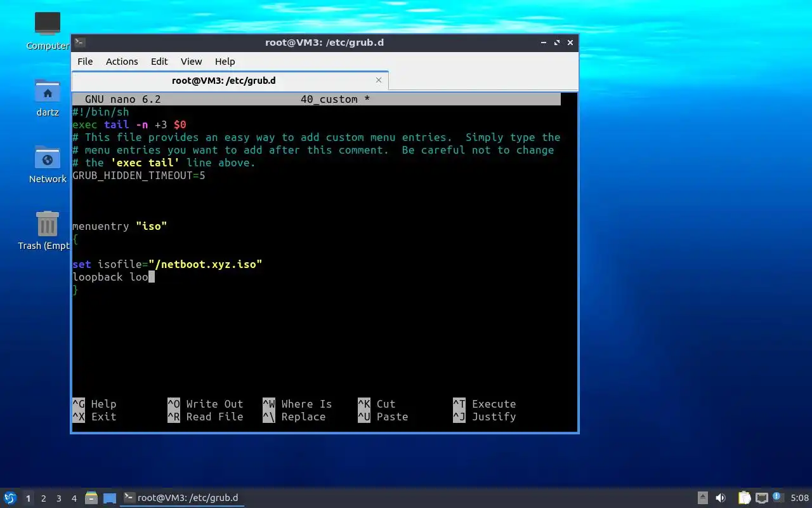Switch to workspace 3 in pager
Image resolution: width=812 pixels, height=508 pixels.
[x=58, y=498]
